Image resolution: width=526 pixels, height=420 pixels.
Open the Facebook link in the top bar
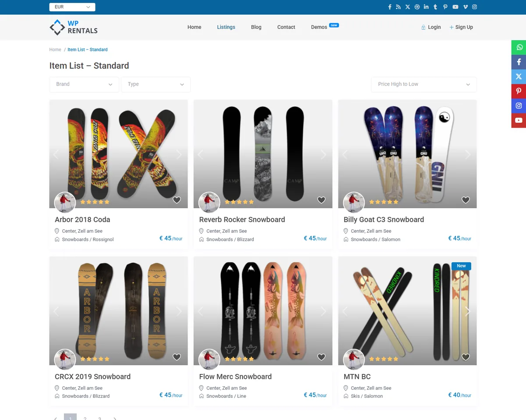point(390,7)
